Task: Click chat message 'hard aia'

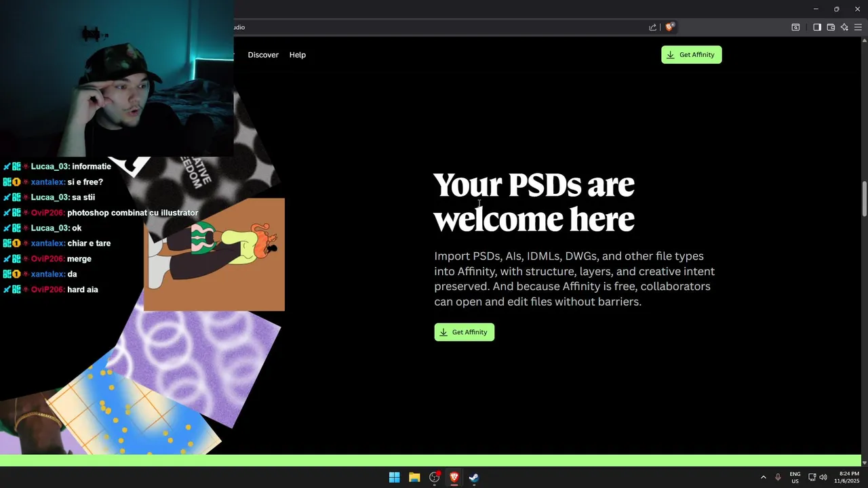Action: click(83, 289)
